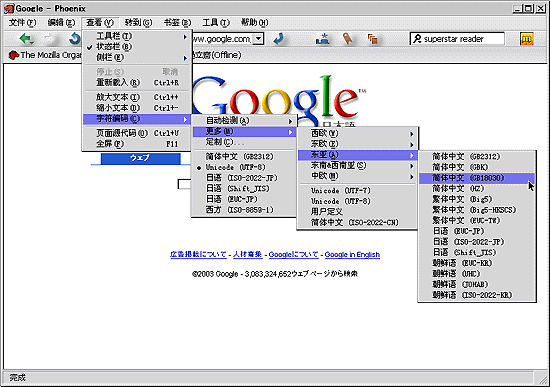Expand the 更多 (M) submenu

tap(244, 132)
